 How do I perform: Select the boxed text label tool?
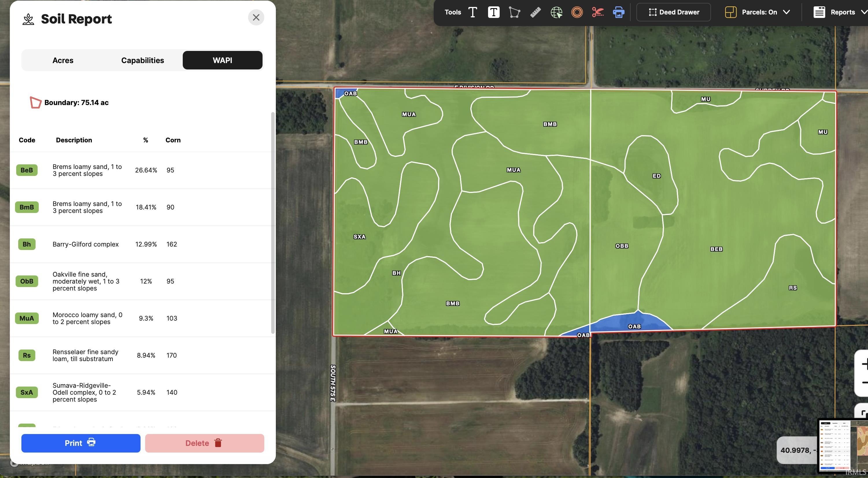pos(494,12)
